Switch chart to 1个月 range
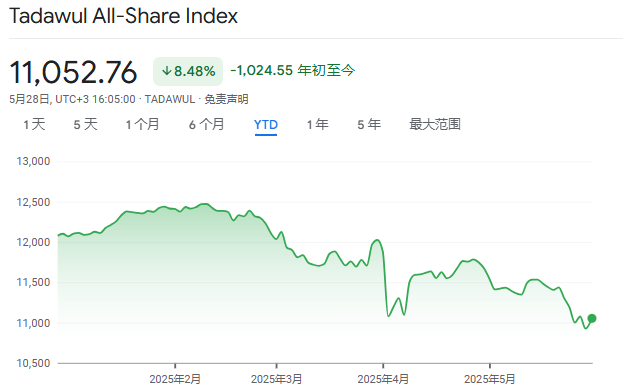This screenshot has width=623, height=392. 143,124
